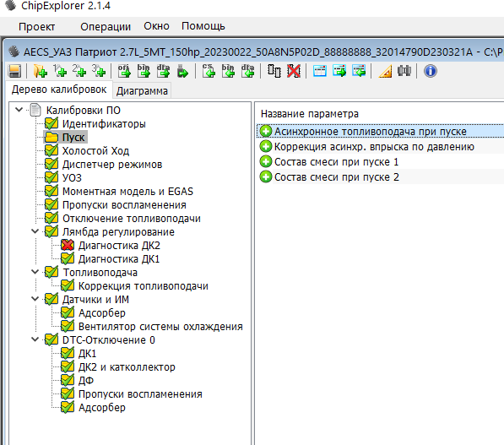Toggle the Диспетчер режимов checkmark icon
This screenshot has width=504, height=445.
[x=51, y=164]
